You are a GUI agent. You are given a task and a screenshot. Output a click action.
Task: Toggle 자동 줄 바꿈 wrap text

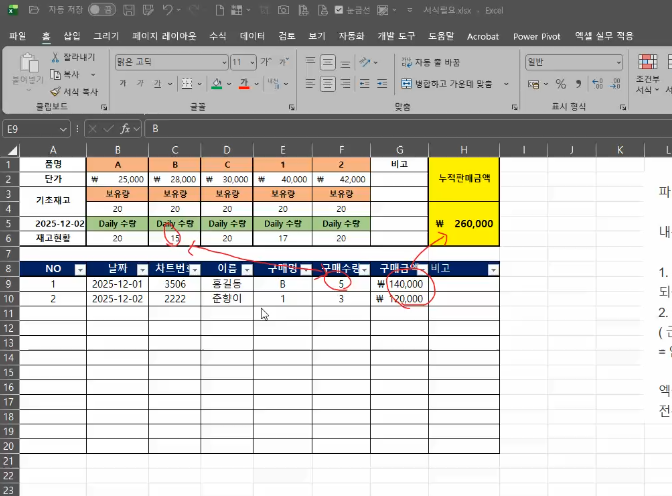pyautogui.click(x=440, y=62)
